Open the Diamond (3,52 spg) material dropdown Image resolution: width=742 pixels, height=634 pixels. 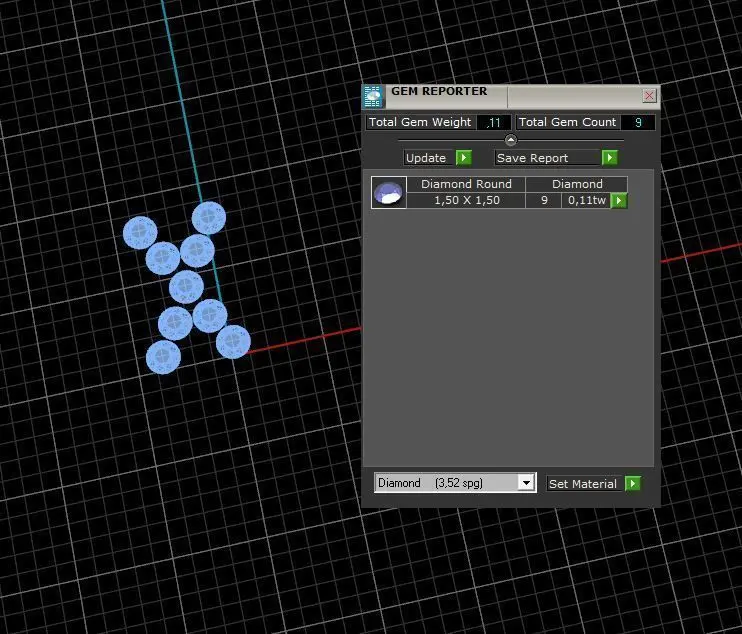click(526, 483)
